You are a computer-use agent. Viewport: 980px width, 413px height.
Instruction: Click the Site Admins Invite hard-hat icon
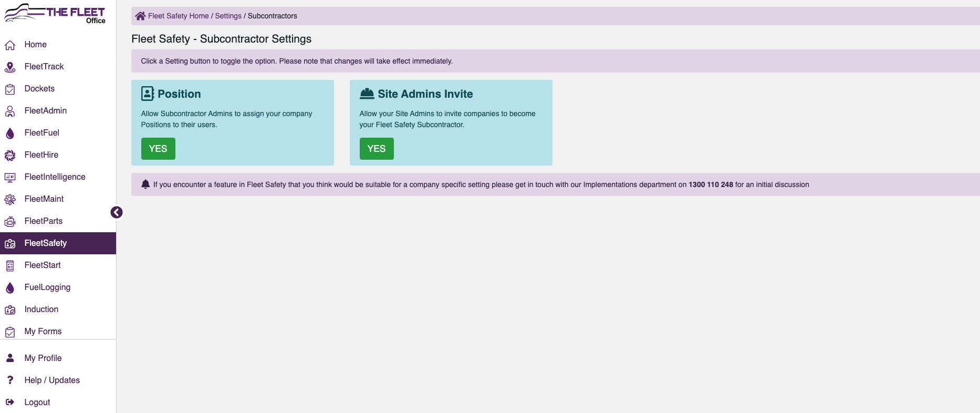pyautogui.click(x=367, y=94)
